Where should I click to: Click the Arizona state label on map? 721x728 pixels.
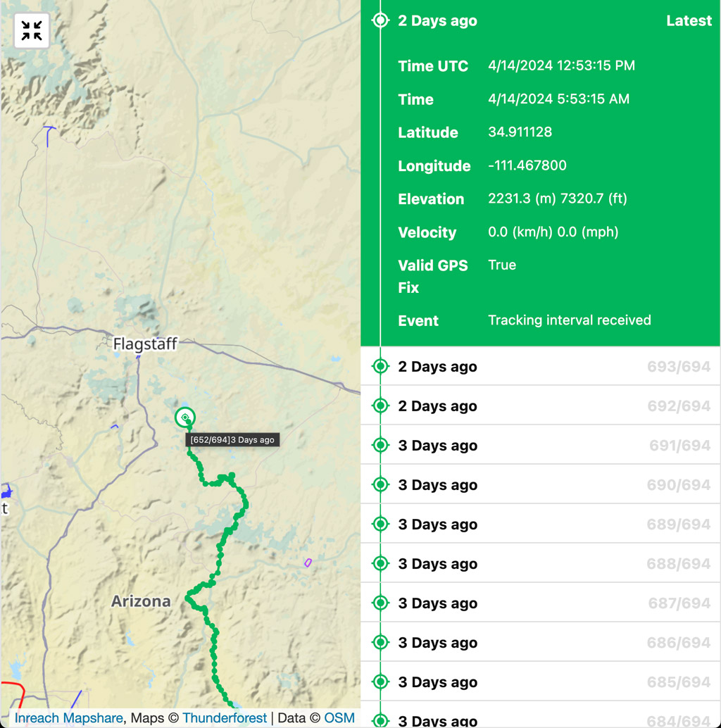coord(141,601)
